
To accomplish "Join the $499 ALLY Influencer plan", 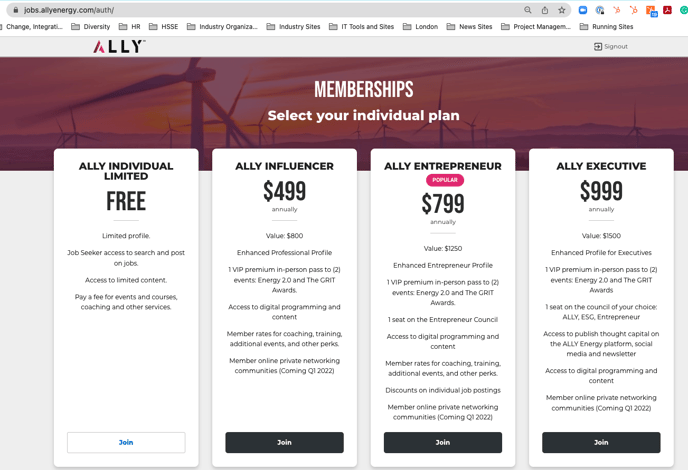I will coord(284,442).
